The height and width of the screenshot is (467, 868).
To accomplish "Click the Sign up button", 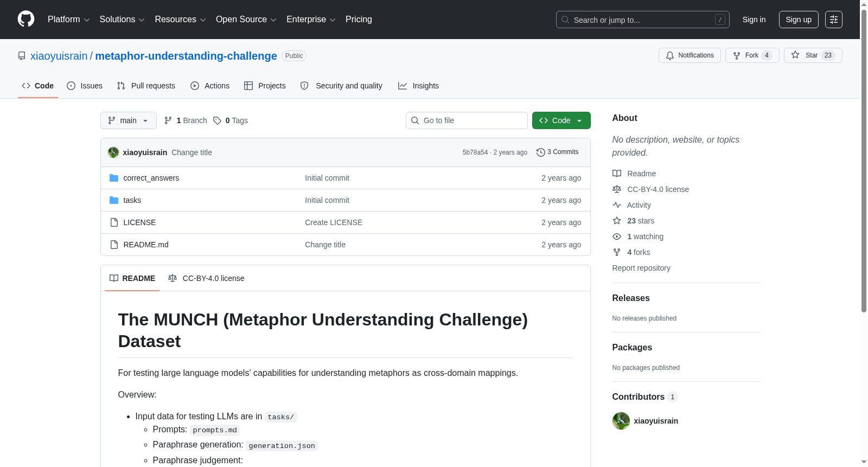I will pyautogui.click(x=799, y=20).
